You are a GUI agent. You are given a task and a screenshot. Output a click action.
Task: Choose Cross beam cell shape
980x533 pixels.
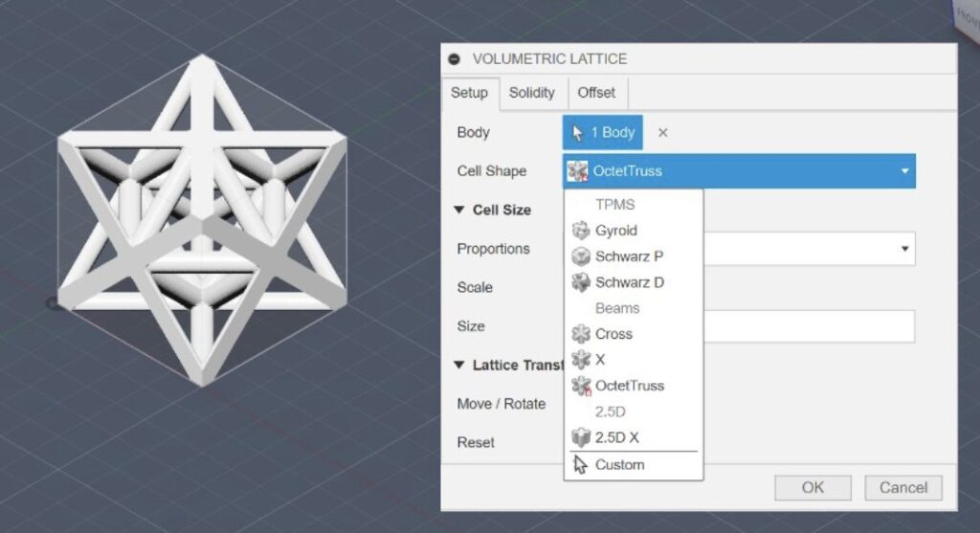pyautogui.click(x=634, y=334)
